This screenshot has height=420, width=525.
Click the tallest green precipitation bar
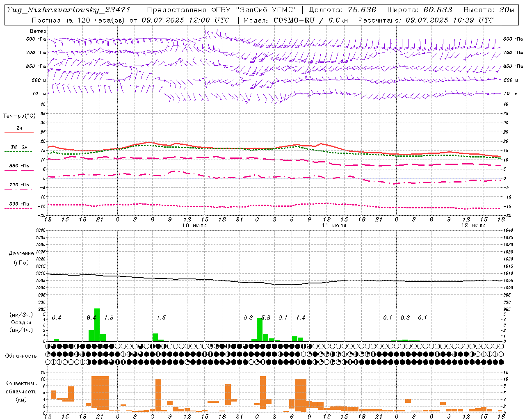(97, 325)
